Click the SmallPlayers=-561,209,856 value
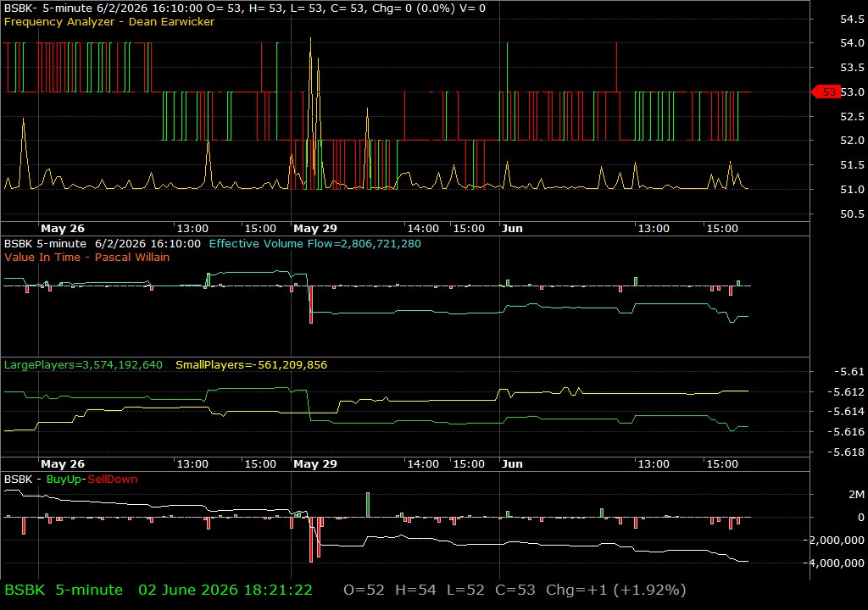This screenshot has height=610, width=868. pyautogui.click(x=251, y=365)
